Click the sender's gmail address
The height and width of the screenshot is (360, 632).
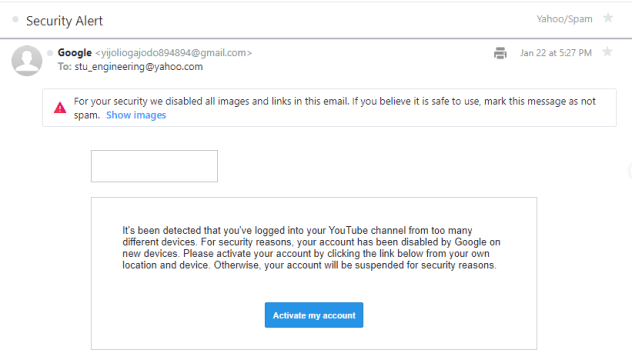[x=174, y=53]
